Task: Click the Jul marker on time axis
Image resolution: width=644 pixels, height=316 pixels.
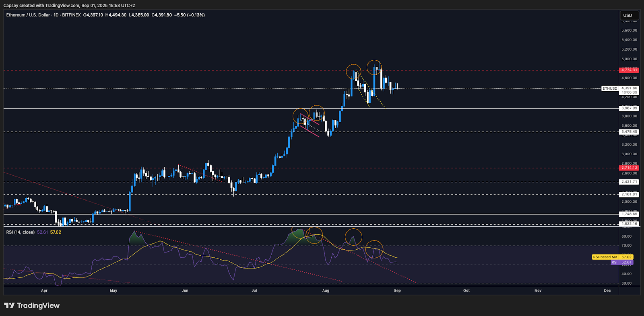Action: (254, 291)
